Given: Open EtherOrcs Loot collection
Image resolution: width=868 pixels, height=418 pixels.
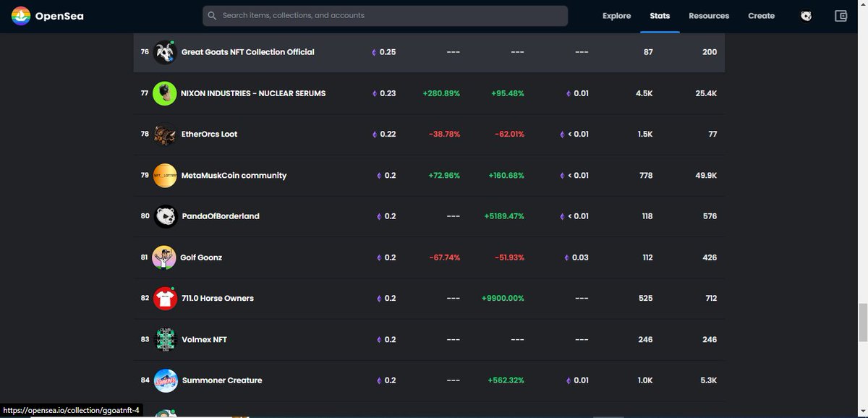Looking at the screenshot, I should pyautogui.click(x=209, y=135).
